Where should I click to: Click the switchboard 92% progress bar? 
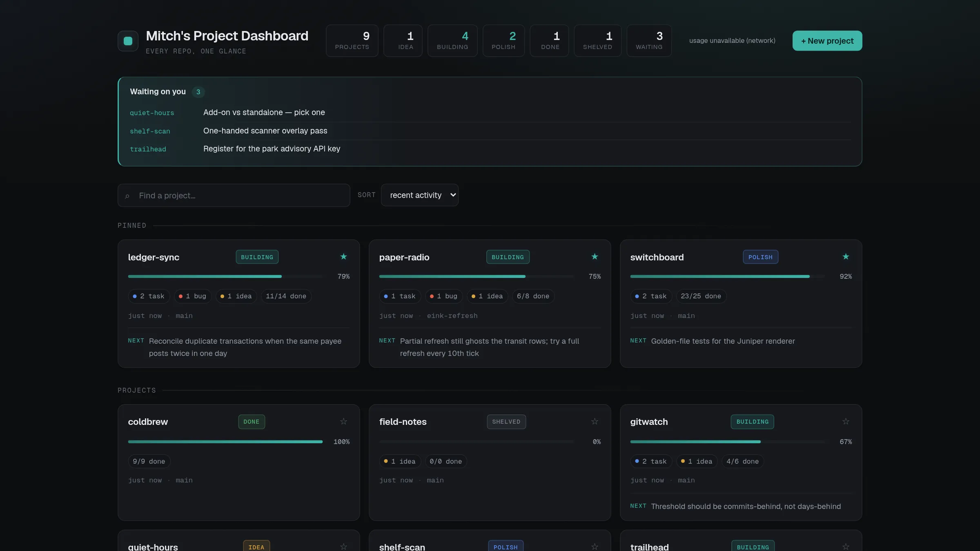(x=727, y=277)
